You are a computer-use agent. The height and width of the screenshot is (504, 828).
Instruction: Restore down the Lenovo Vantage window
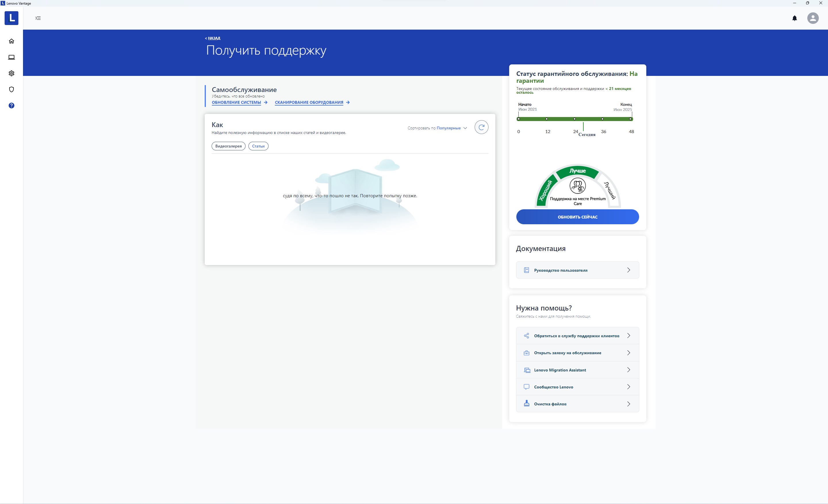pyautogui.click(x=807, y=3)
